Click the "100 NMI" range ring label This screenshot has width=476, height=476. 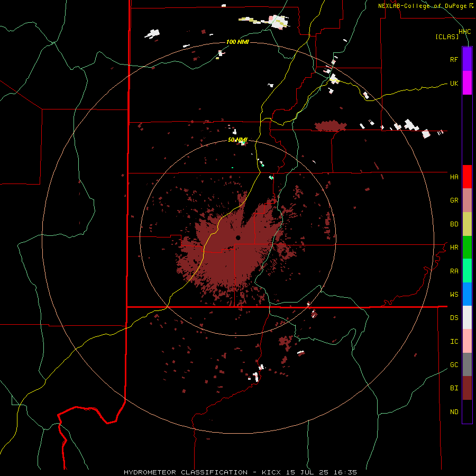click(x=237, y=42)
